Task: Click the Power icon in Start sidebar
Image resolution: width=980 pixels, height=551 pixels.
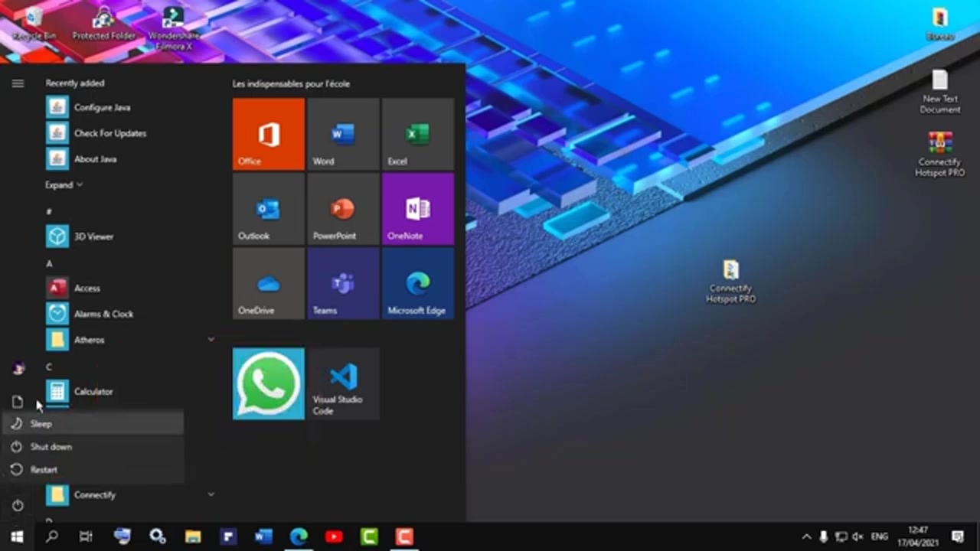Action: click(x=18, y=505)
